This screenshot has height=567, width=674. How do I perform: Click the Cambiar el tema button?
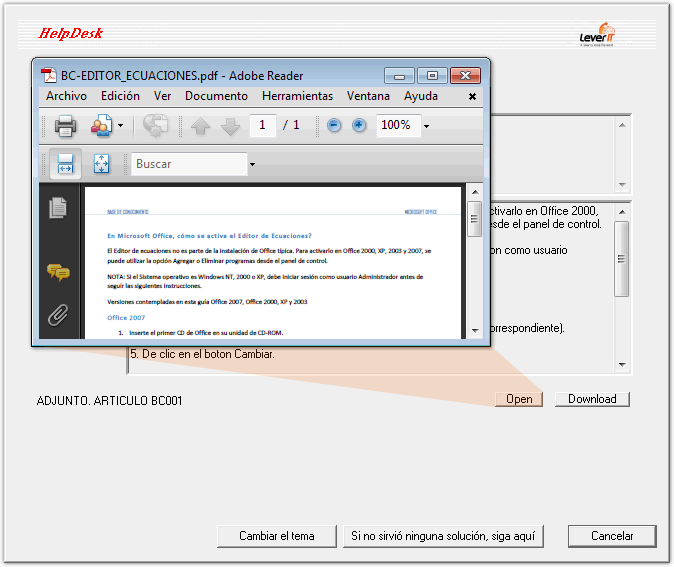click(x=277, y=536)
